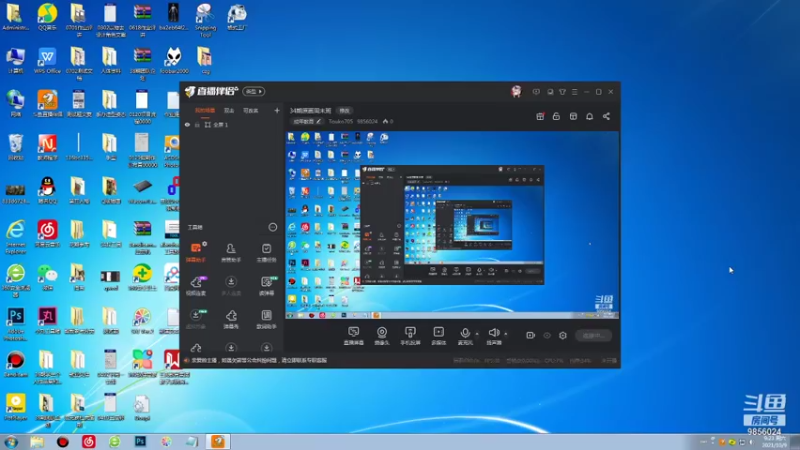Click the announcement text in the status bar
Viewport: 800px width, 450px height.
point(259,360)
